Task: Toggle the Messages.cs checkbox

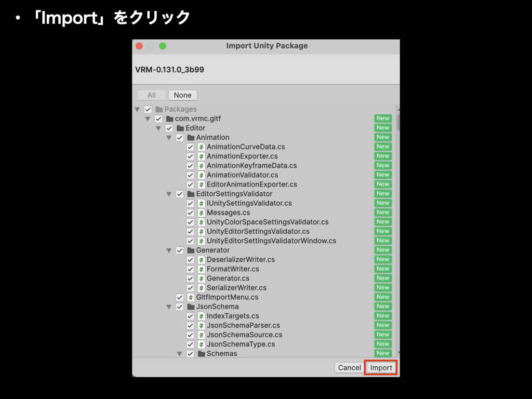Action: [x=190, y=212]
